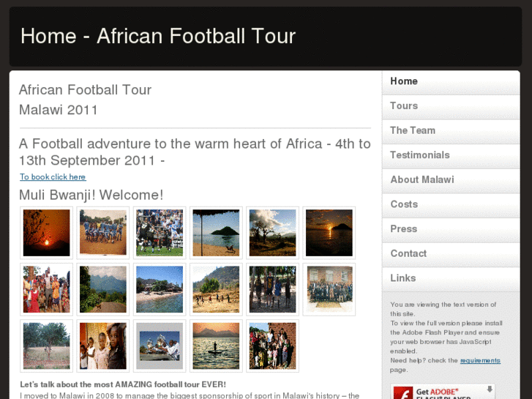The height and width of the screenshot is (399, 532).
Task: View the canoe silhouette on lake thumbnail
Action: pyautogui.click(x=216, y=346)
